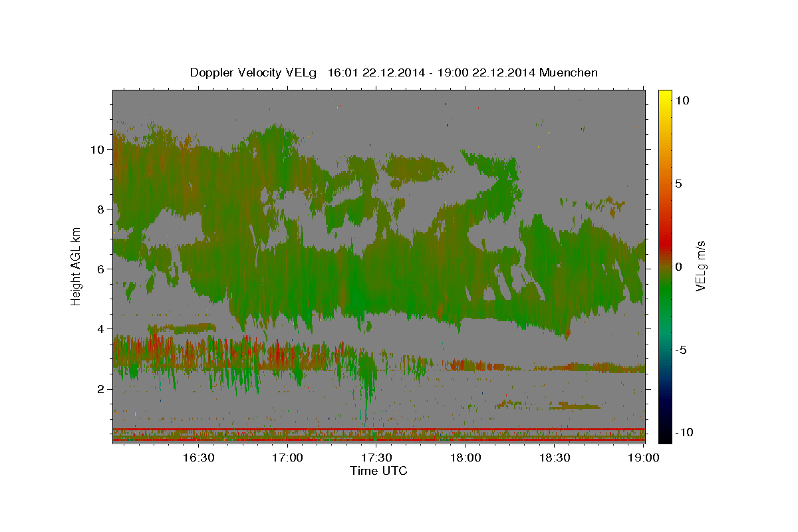Click the '17:00' time axis label

click(287, 457)
